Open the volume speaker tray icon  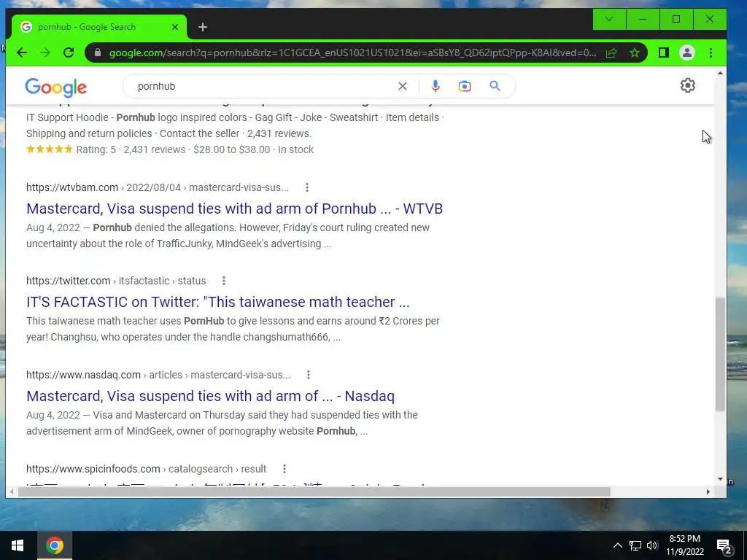coord(652,545)
